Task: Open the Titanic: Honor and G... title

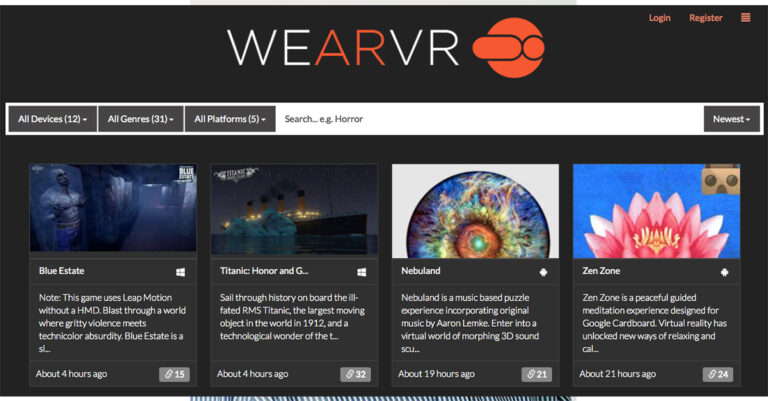Action: 264,271
